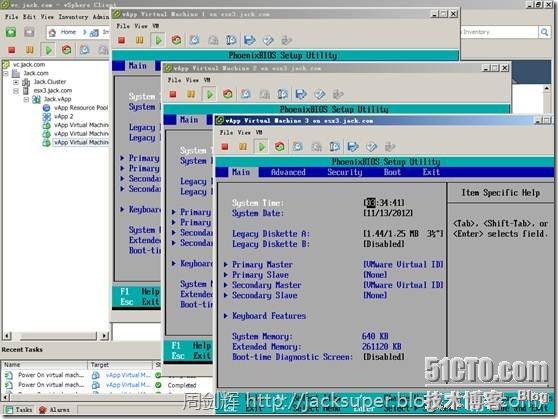Click the floppy connect icon in VM 1 window
The height and width of the screenshot is (419, 558).
(x=249, y=40)
